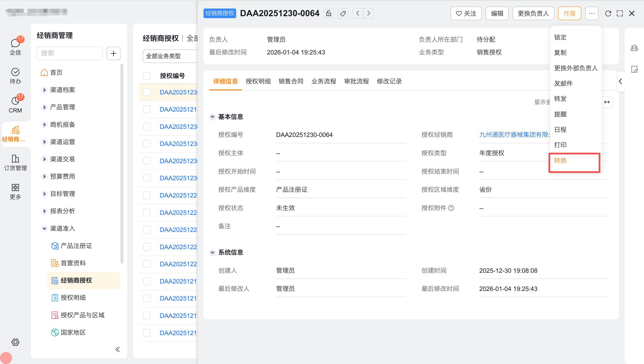Check the second row's checkbox

147,109
